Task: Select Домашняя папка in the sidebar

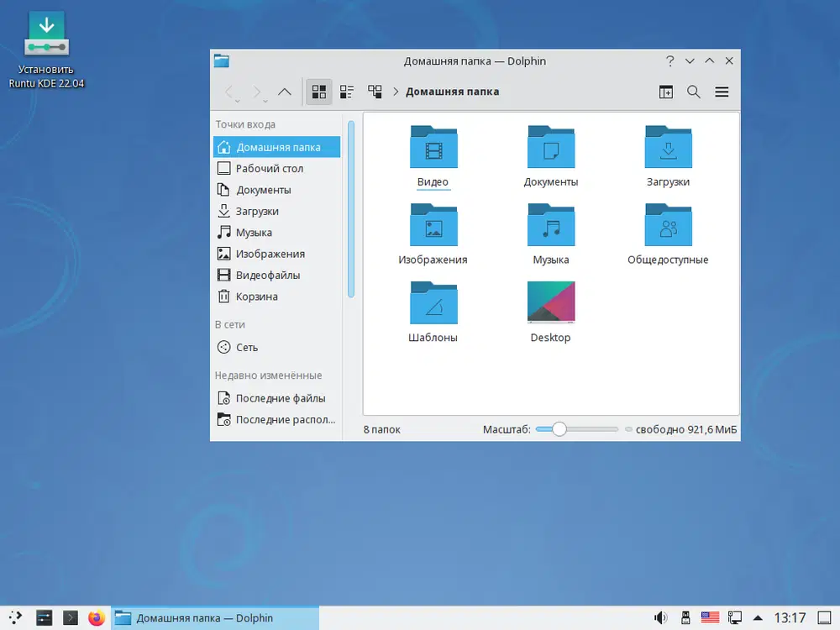Action: click(x=277, y=147)
